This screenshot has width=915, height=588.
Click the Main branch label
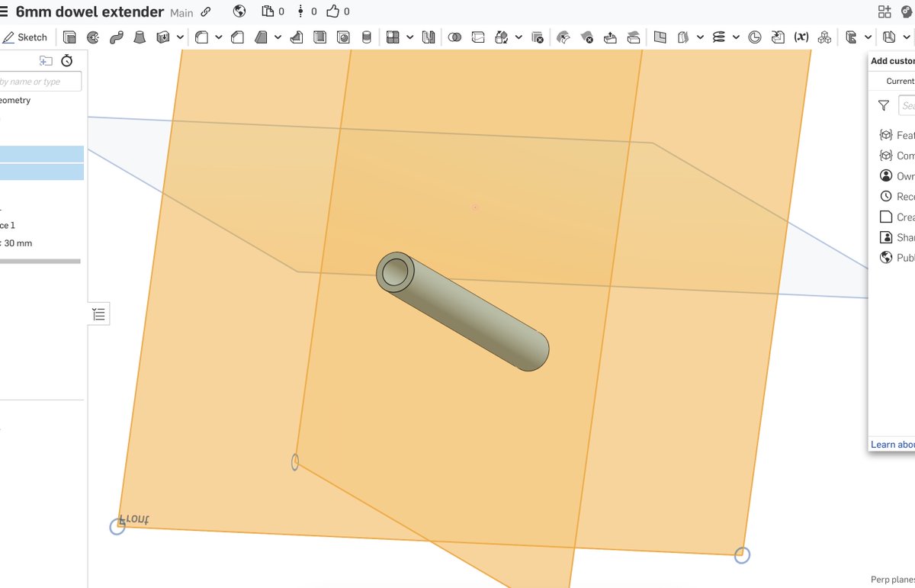tap(181, 12)
